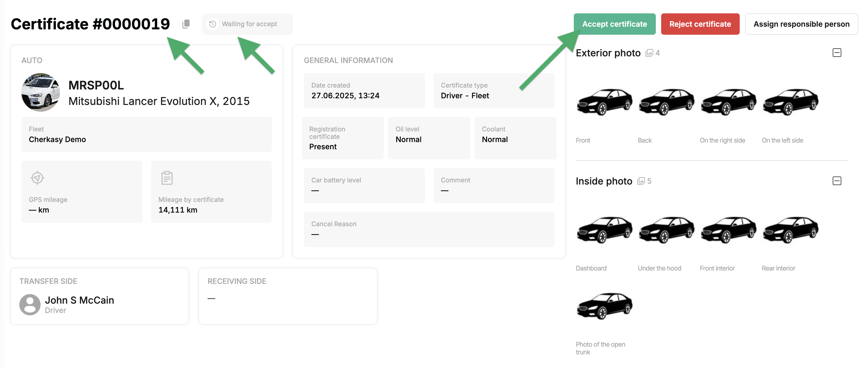Screen dimensions: 868x368
Task: Click the GENERAL INFORMATION heading
Action: (348, 60)
